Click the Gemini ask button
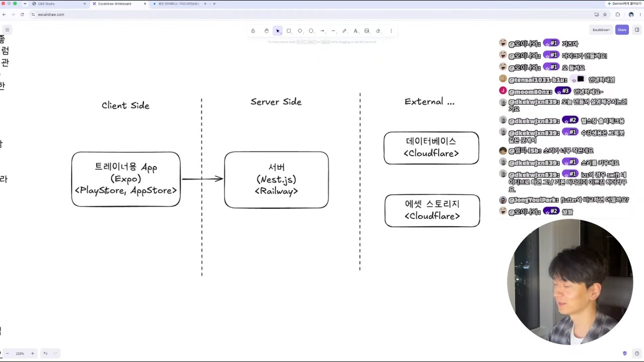Viewport: 644px width, 362px height. [x=624, y=4]
